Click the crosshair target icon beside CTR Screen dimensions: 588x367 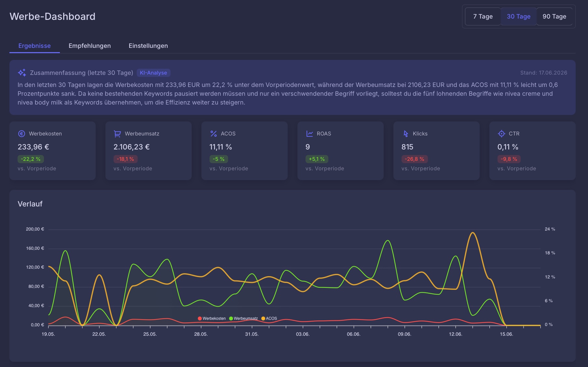tap(501, 134)
